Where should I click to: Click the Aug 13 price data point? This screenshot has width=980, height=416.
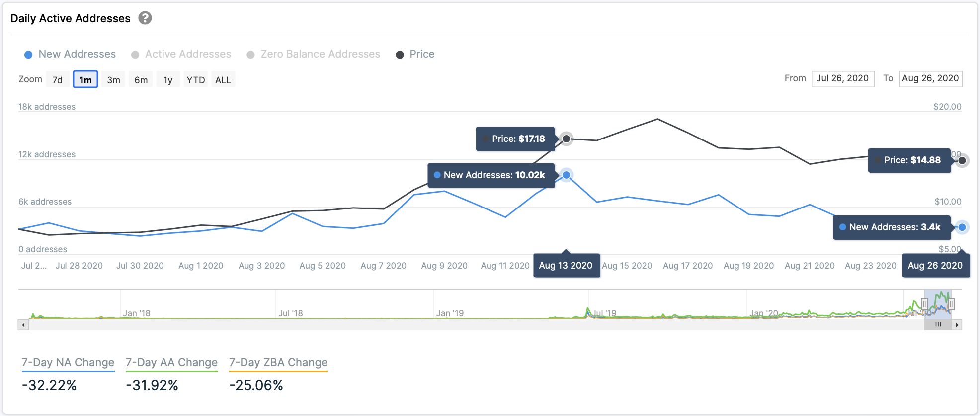[x=566, y=139]
